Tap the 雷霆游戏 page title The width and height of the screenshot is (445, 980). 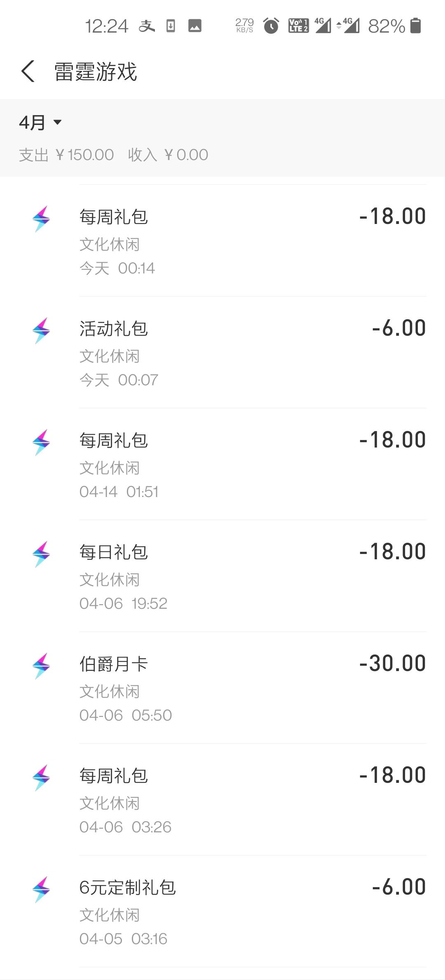[96, 72]
